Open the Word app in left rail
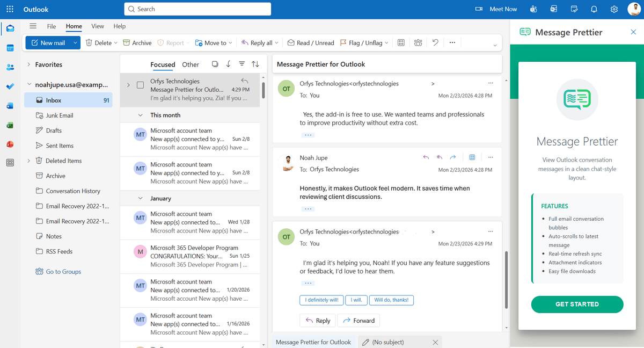This screenshot has height=348, width=644. click(x=10, y=106)
